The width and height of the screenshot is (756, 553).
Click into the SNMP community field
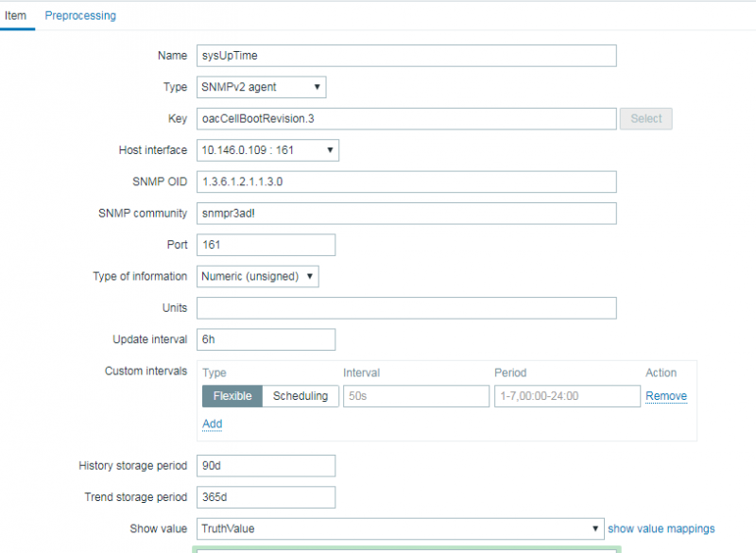(x=406, y=214)
